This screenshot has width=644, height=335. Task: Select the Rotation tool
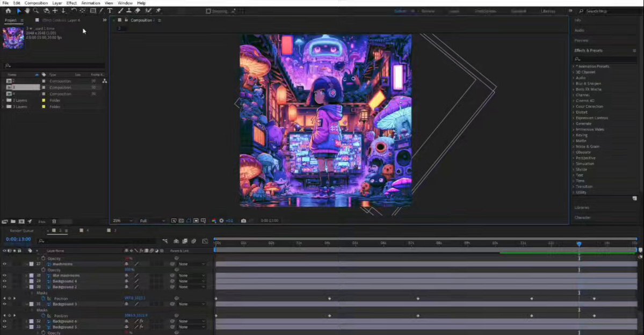74,11
